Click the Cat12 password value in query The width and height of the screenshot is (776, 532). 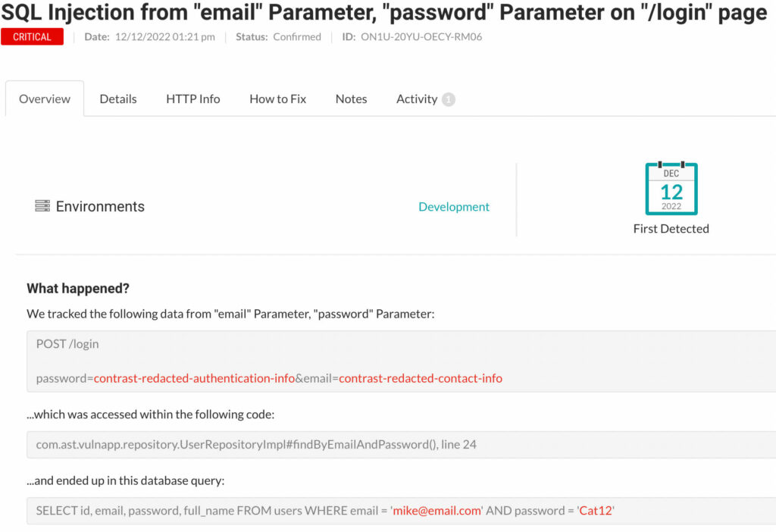click(596, 511)
